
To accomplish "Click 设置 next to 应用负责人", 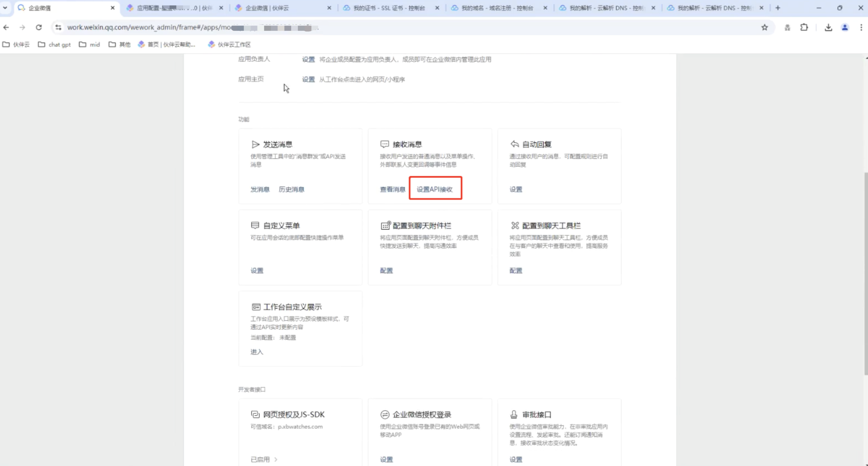I will point(308,59).
